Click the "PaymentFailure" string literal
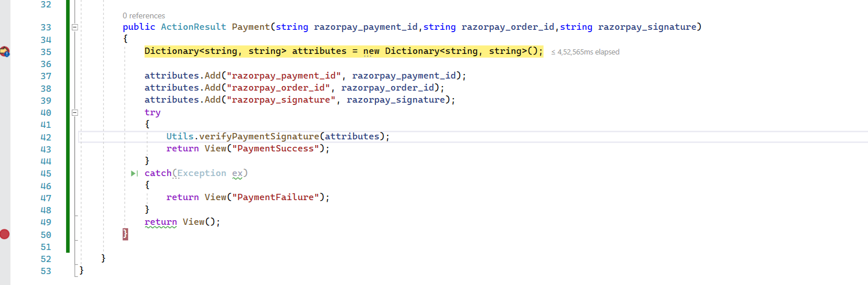The image size is (868, 285). pos(275,197)
